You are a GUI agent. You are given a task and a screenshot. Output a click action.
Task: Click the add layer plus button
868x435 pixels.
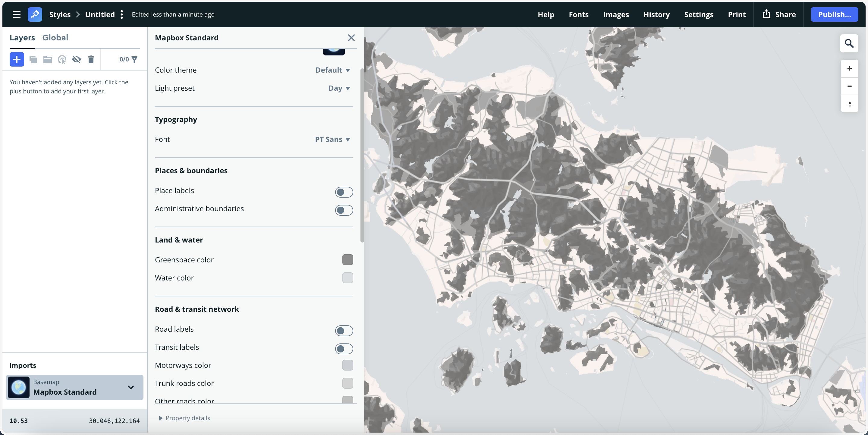17,59
